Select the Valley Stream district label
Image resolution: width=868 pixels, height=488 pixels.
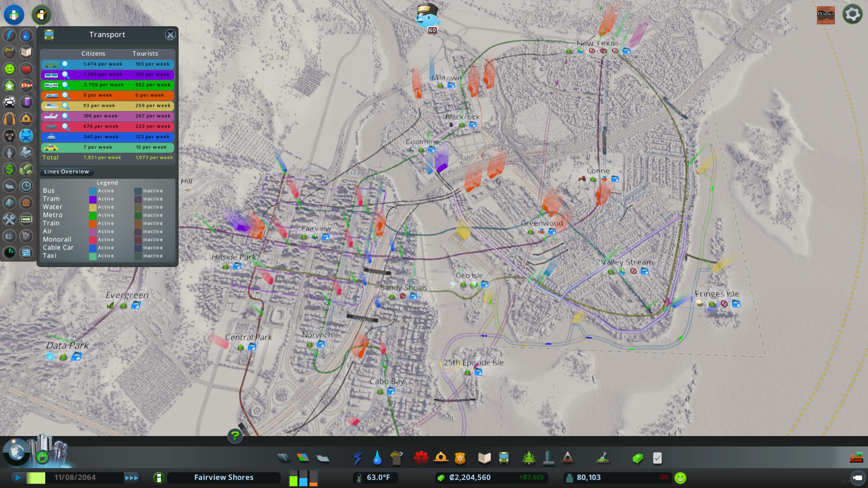coord(627,262)
